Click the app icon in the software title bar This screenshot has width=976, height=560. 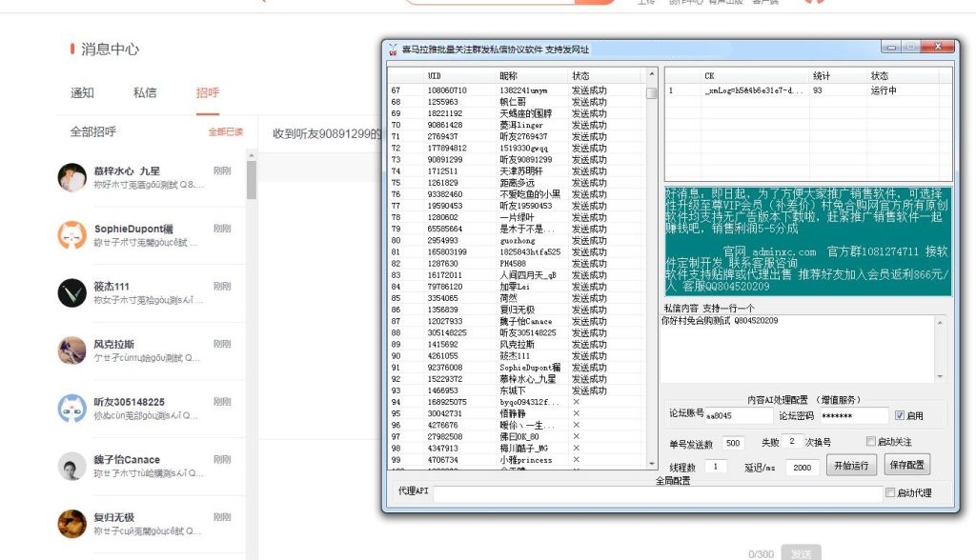[391, 50]
